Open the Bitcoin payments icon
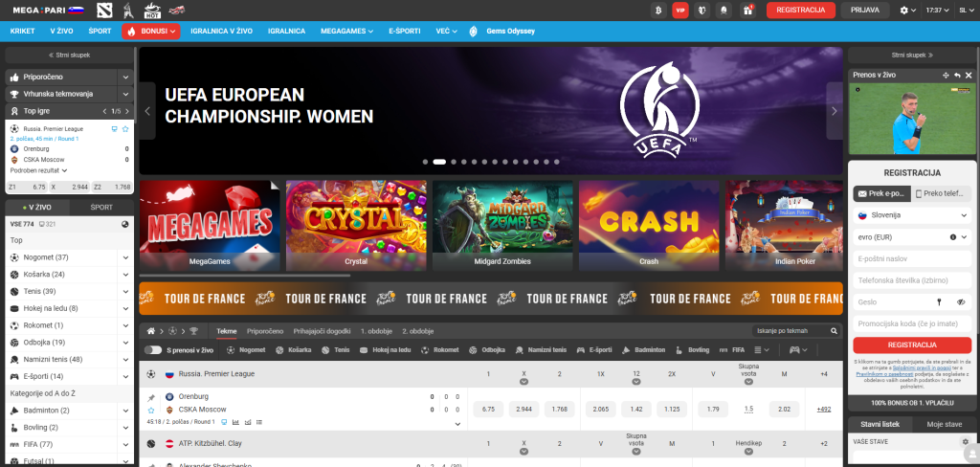 click(657, 10)
